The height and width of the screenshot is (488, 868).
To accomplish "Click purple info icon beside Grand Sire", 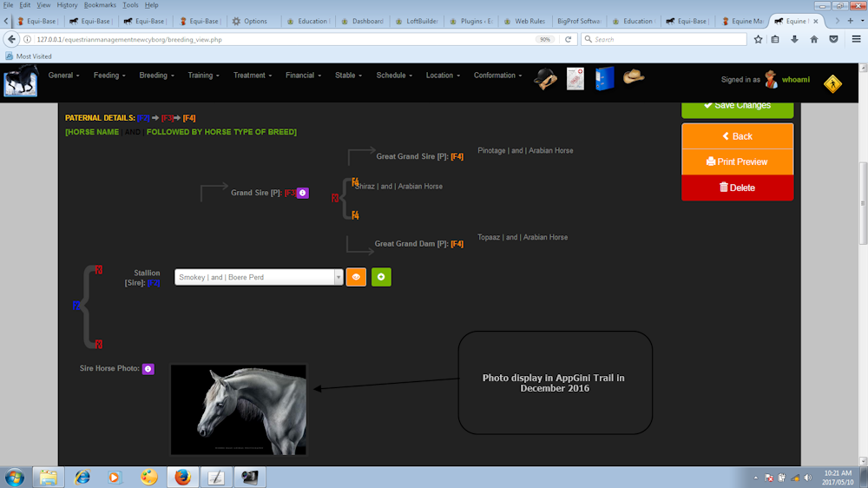I will click(x=302, y=193).
